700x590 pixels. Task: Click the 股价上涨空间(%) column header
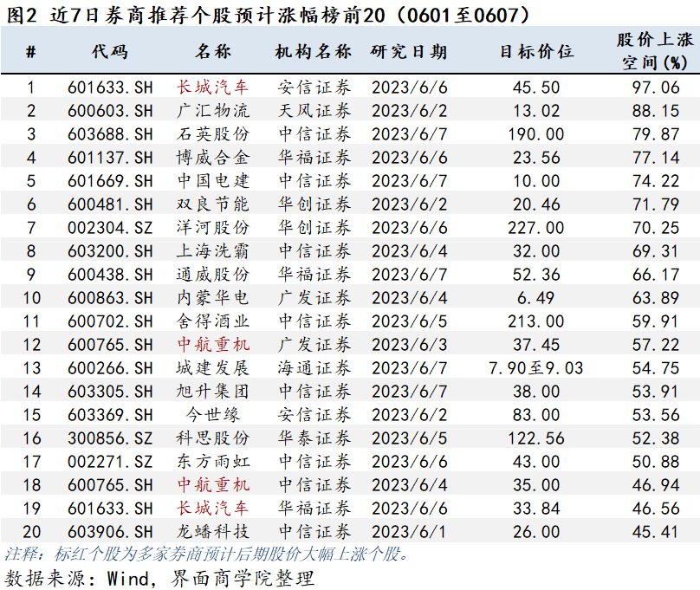pos(655,51)
